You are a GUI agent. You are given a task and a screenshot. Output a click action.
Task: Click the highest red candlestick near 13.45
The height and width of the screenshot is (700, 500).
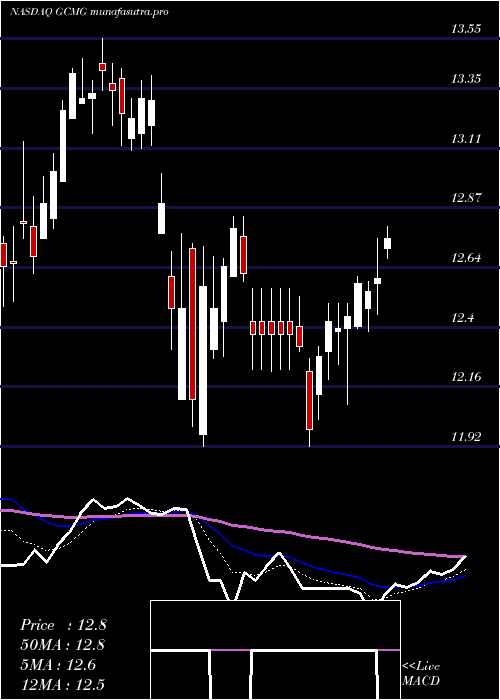pyautogui.click(x=102, y=67)
